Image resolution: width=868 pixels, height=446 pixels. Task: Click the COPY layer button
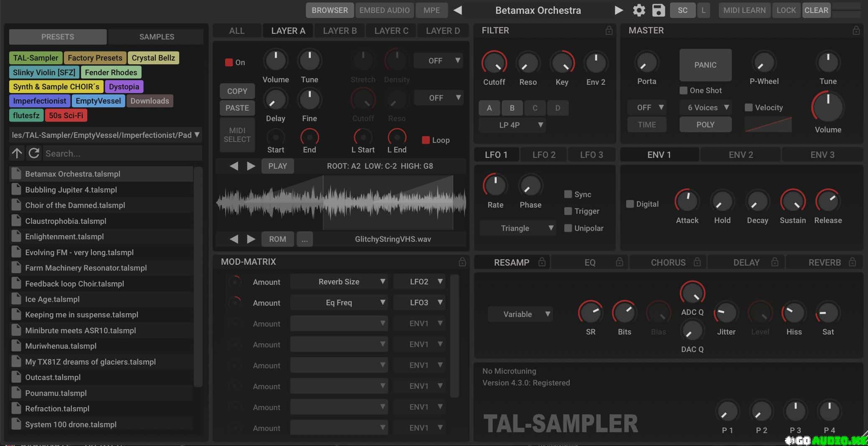(237, 91)
